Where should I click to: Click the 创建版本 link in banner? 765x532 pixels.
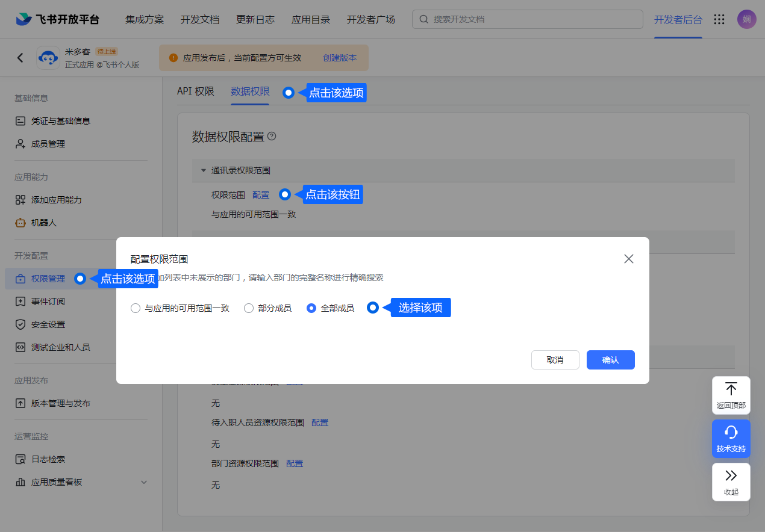(x=340, y=58)
